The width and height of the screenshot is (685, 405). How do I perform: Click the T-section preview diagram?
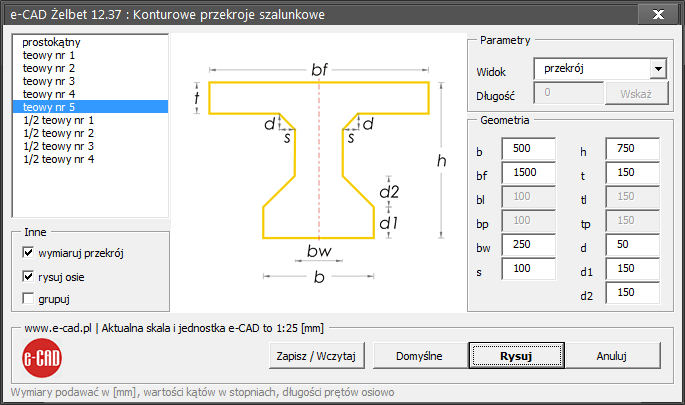tap(318, 173)
